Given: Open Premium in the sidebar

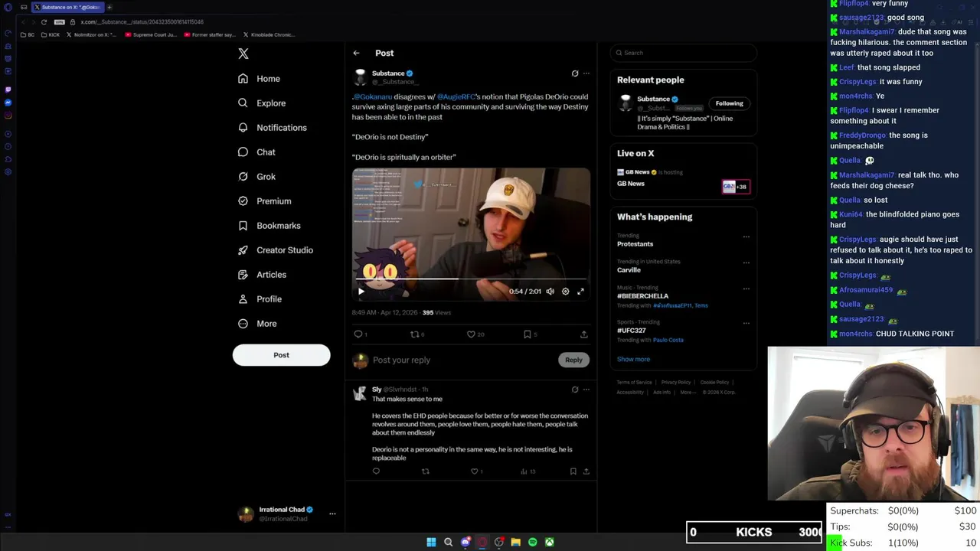Looking at the screenshot, I should pyautogui.click(x=264, y=201).
